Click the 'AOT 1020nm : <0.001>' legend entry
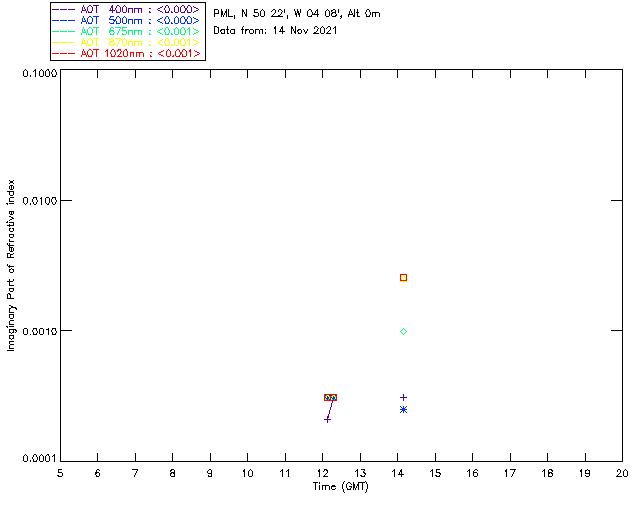 [x=126, y=53]
